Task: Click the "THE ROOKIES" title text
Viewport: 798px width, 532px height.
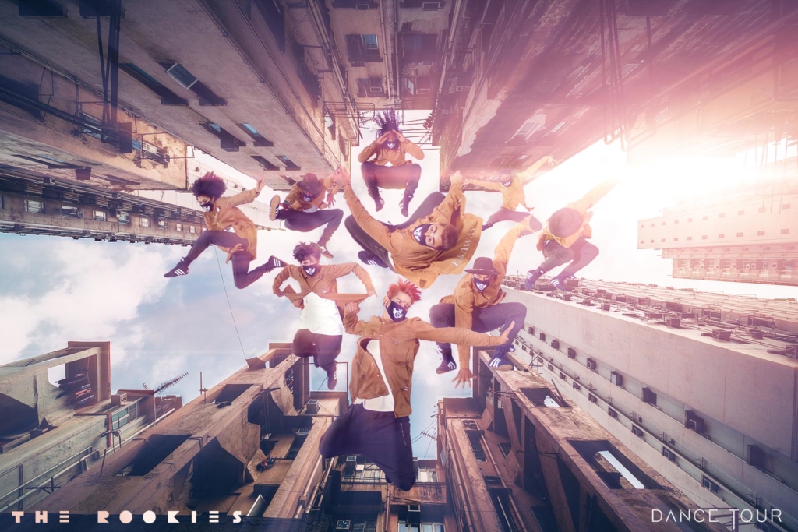Action: pos(126,516)
